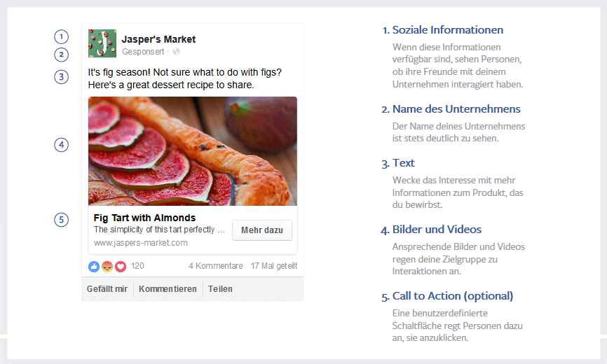
Task: Open the 4 Kommentare link
Action: [216, 266]
